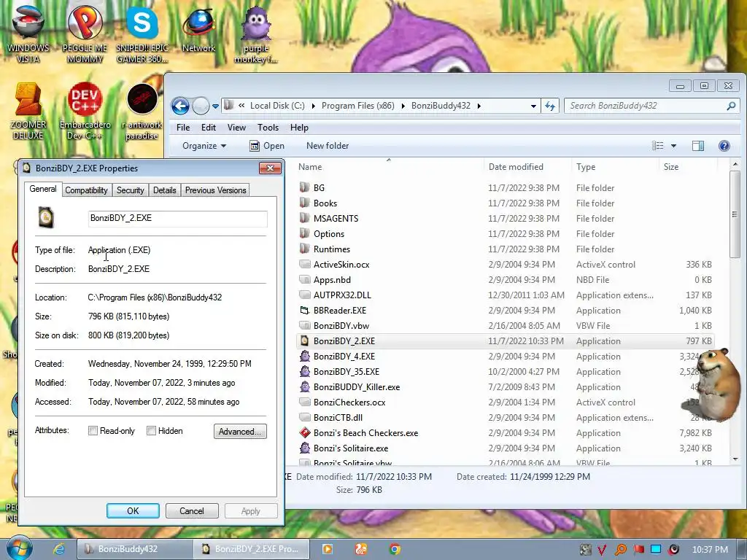Open the media player taskbar icon
This screenshot has height=560, width=747.
point(328,549)
